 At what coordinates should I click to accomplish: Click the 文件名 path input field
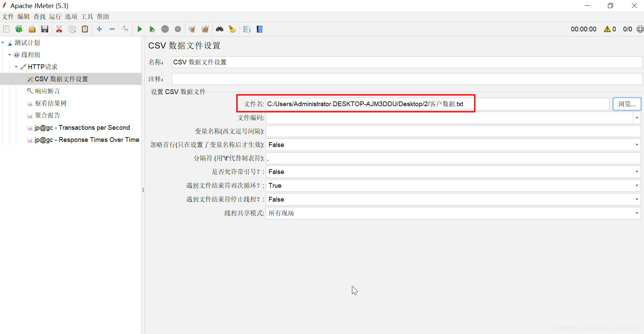438,104
